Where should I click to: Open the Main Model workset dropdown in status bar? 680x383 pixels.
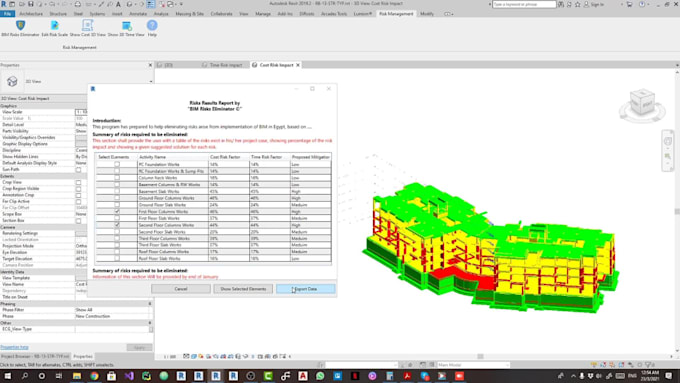[x=473, y=365]
